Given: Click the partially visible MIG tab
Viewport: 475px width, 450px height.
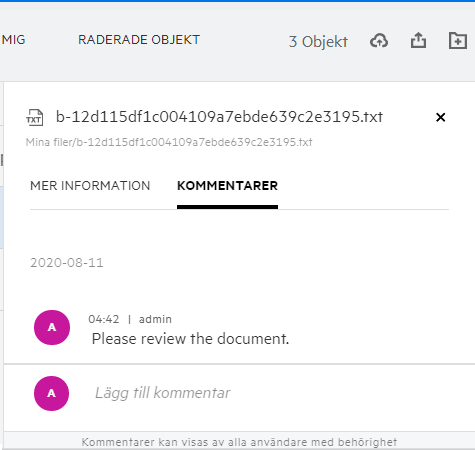Looking at the screenshot, I should click(13, 40).
